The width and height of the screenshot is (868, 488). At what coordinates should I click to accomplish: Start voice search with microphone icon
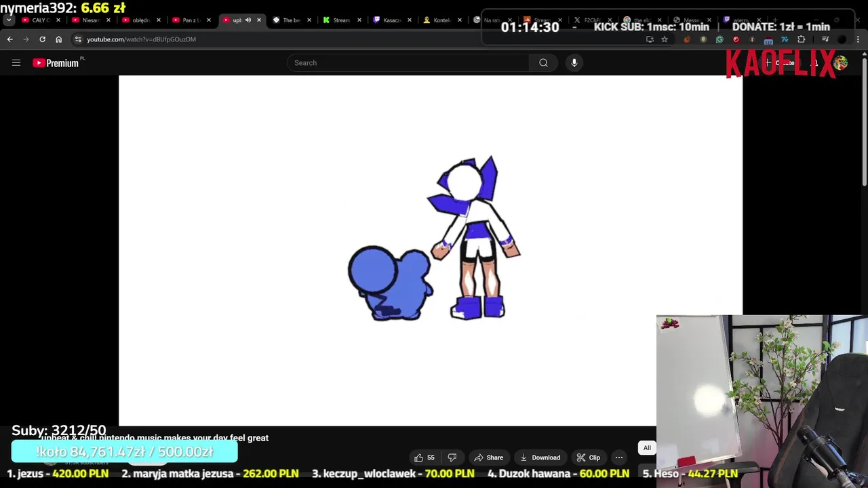(574, 63)
